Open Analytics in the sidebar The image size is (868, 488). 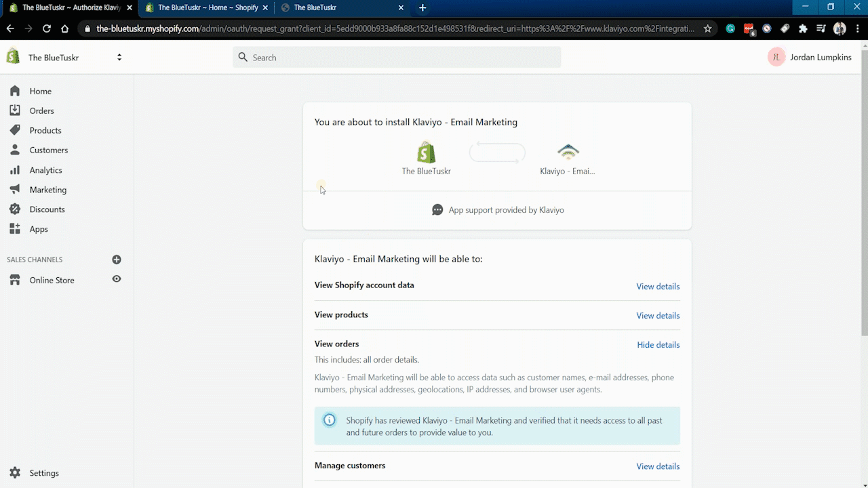pyautogui.click(x=45, y=170)
